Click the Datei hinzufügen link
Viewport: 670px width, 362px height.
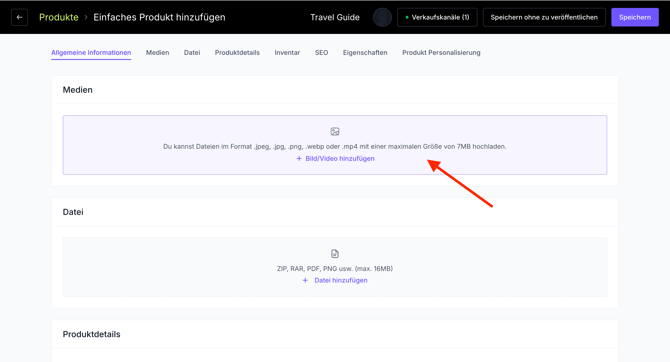[x=335, y=280]
